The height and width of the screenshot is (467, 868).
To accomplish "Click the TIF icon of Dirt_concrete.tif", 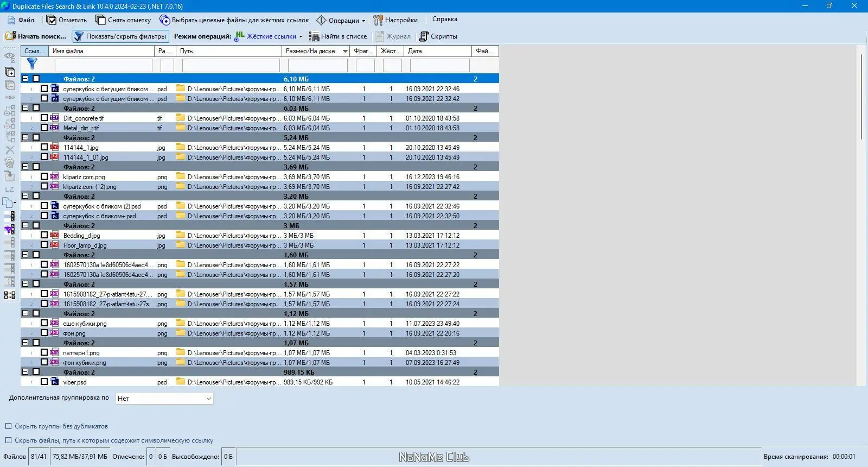I will pos(54,118).
